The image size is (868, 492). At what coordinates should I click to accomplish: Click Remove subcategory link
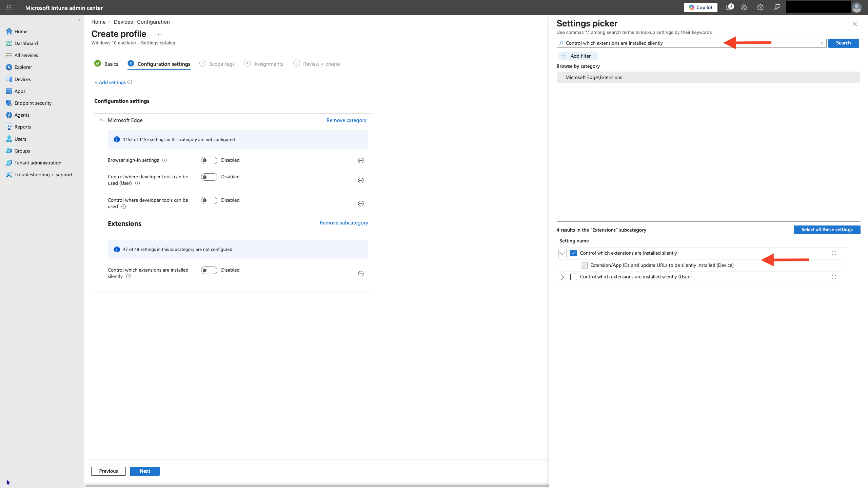click(343, 223)
